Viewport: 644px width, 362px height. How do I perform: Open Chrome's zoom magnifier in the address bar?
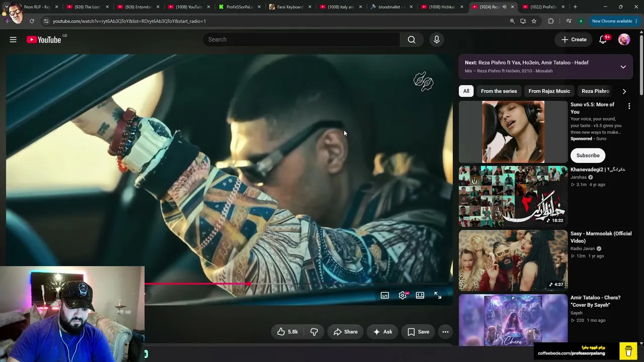click(512, 21)
